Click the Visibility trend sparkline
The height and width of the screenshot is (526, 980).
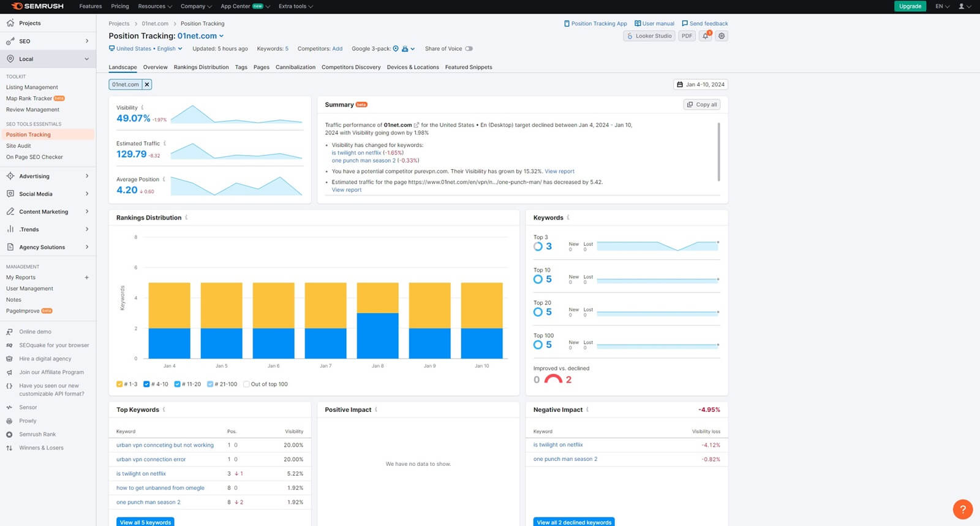237,115
